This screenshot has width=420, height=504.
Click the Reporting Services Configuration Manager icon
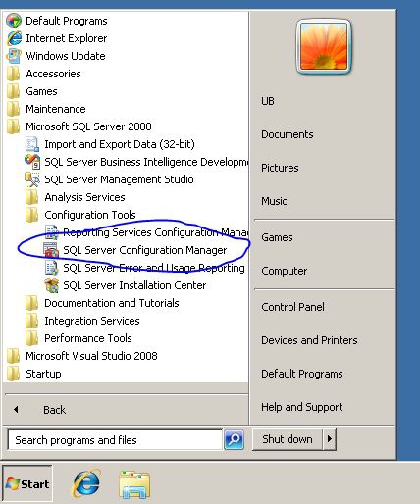click(x=51, y=232)
